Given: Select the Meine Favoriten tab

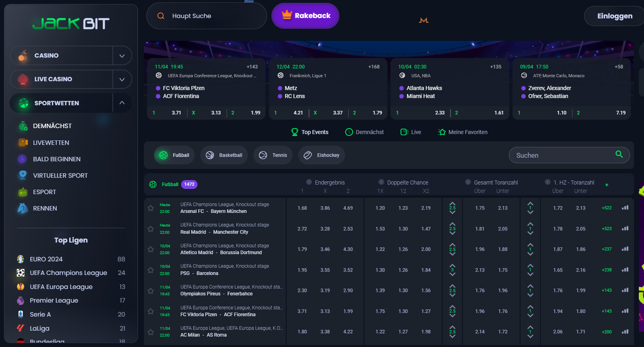Looking at the screenshot, I should pos(463,132).
